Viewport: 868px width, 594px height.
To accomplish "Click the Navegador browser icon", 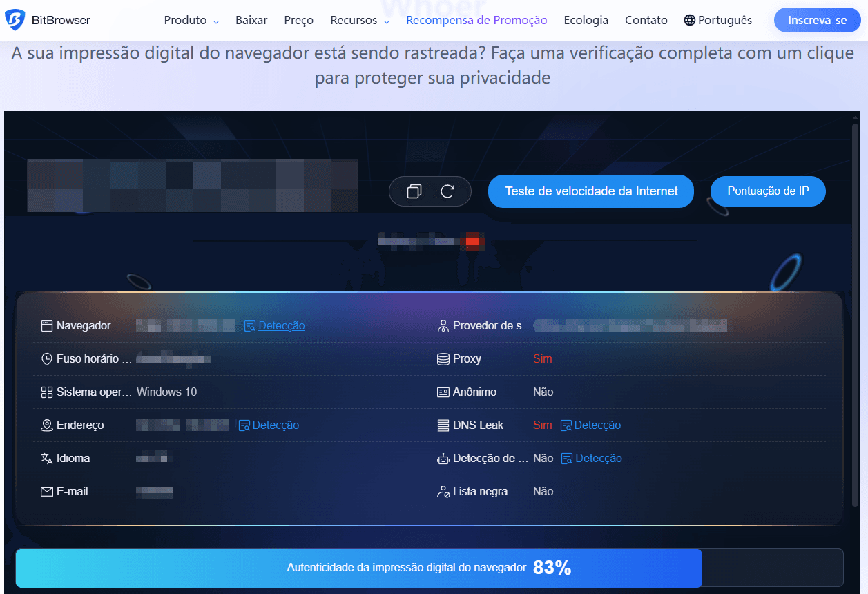I will [x=47, y=325].
